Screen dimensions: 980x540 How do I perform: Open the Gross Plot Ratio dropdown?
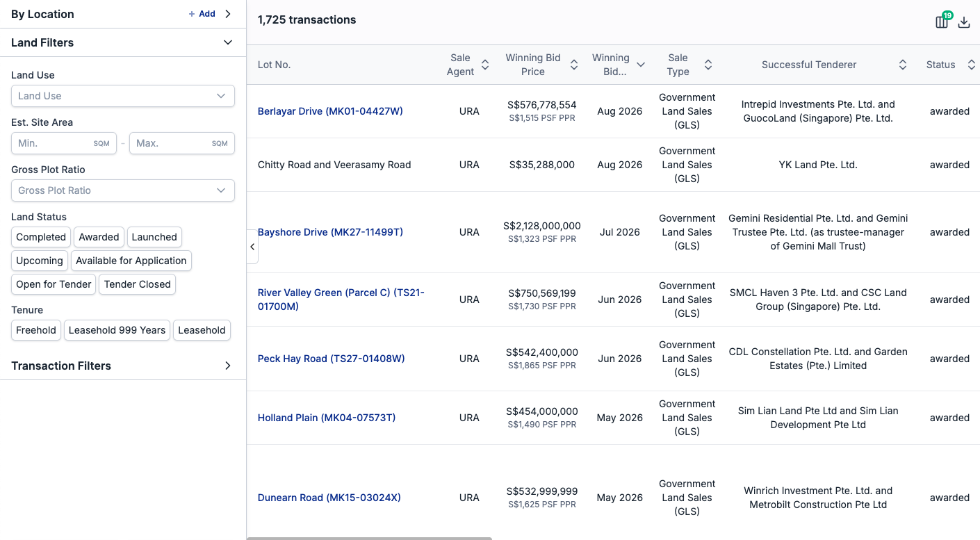(123, 190)
